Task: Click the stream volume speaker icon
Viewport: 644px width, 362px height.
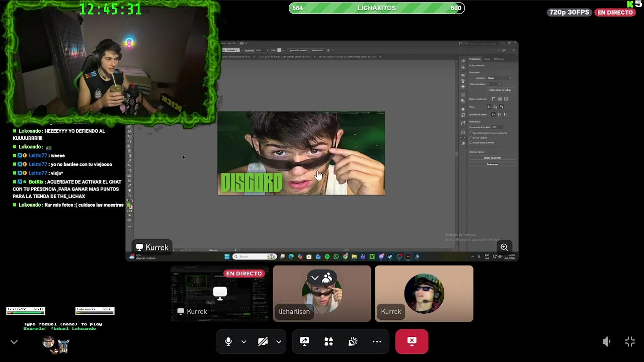Action: tap(607, 341)
